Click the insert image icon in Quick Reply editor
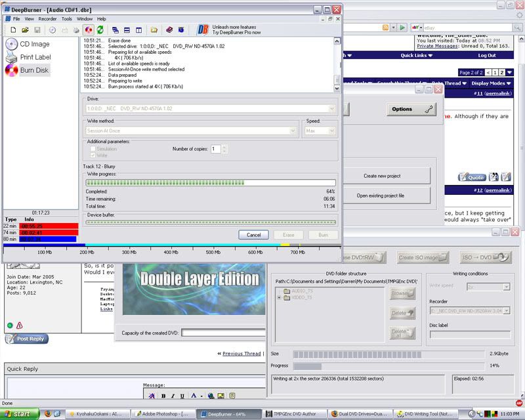The image size is (525, 420). pos(221,396)
